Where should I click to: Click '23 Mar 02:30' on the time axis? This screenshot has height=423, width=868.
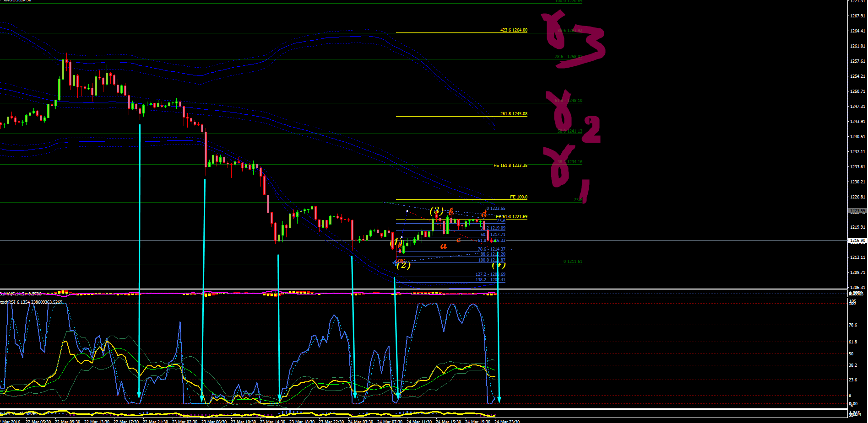tap(185, 421)
